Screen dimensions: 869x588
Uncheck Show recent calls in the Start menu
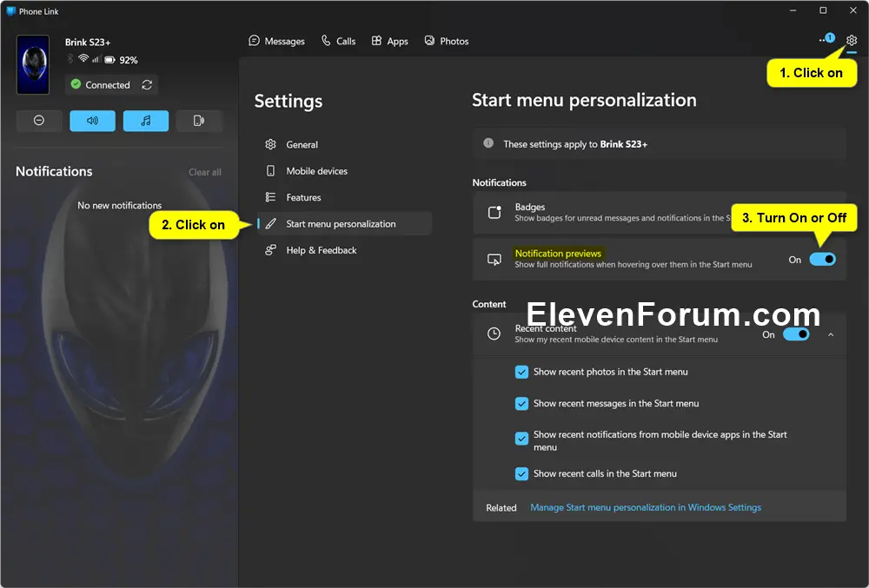point(521,474)
